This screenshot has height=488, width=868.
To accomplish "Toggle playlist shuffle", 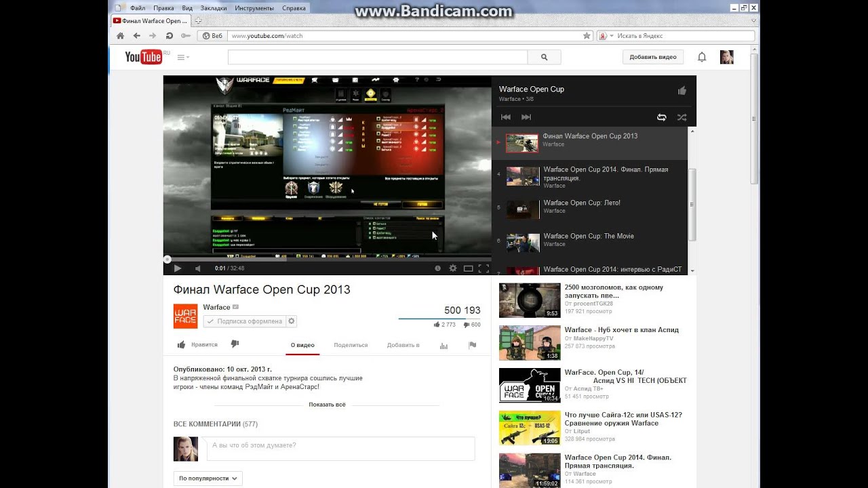I will pyautogui.click(x=682, y=117).
